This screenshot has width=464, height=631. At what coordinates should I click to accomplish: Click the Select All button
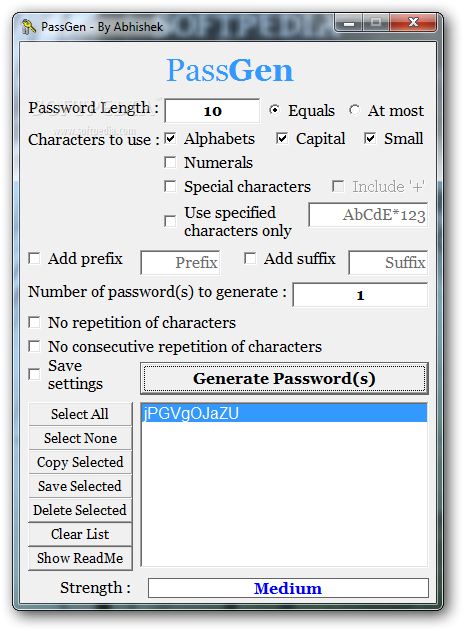80,414
